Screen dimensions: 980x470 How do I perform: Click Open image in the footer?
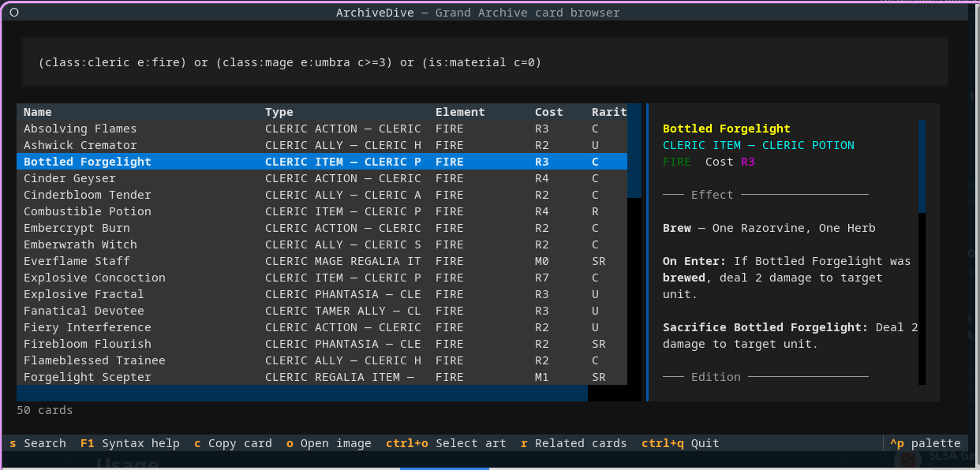tap(329, 443)
